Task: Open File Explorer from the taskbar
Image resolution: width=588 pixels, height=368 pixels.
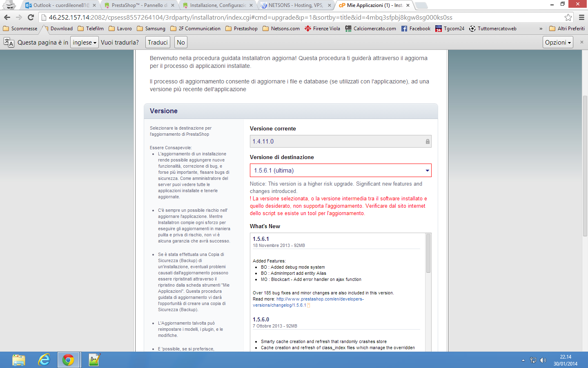Action: [18, 360]
